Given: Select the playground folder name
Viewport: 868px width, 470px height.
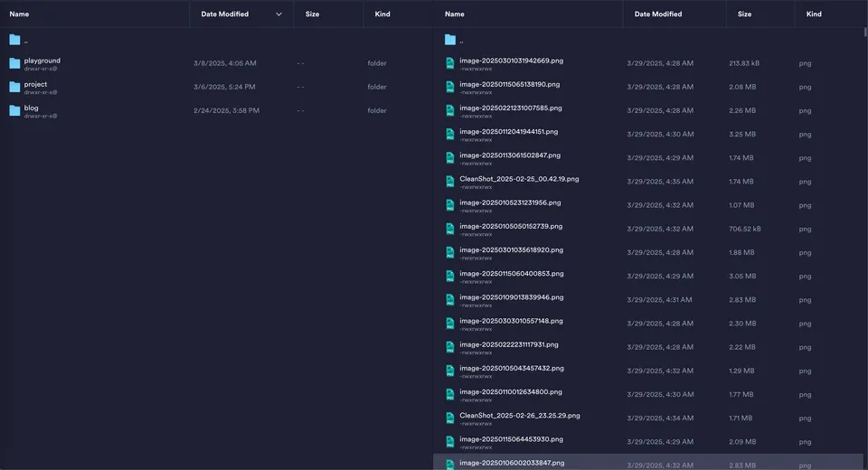Looking at the screenshot, I should (42, 61).
